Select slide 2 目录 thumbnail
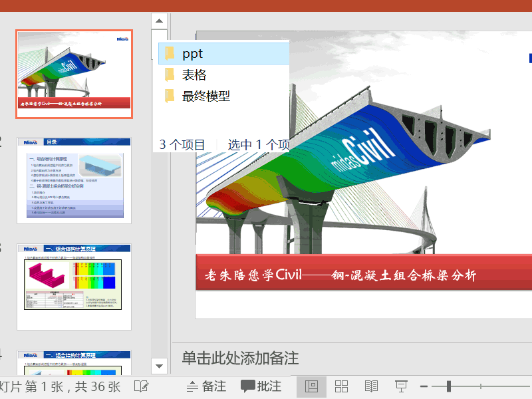The height and width of the screenshot is (399, 532). tap(74, 180)
